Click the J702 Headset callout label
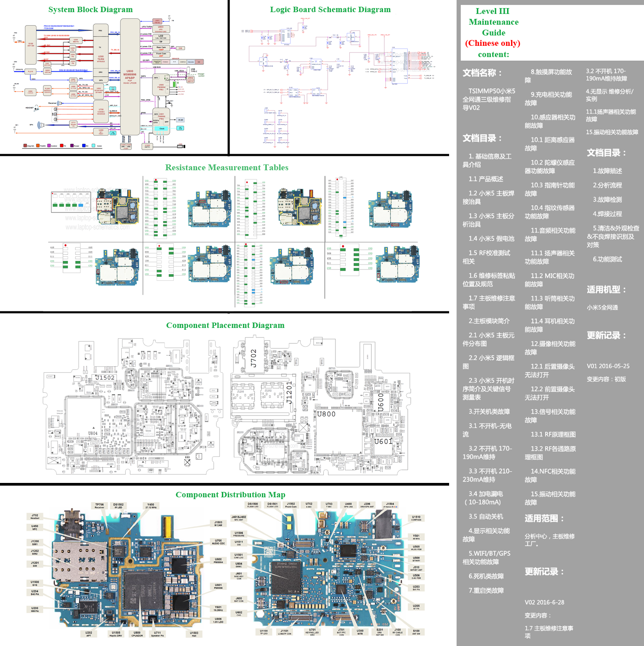Screen dimensions: 644x646 coord(35,517)
